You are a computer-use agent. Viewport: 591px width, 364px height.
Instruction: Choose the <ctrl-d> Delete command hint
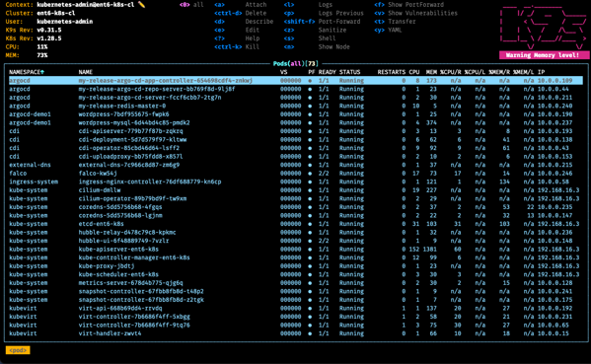point(241,13)
